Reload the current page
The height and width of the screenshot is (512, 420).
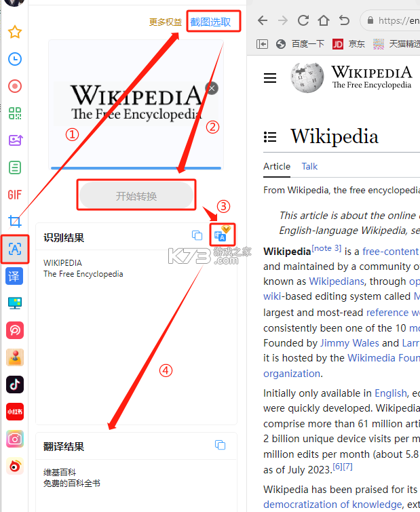click(303, 20)
